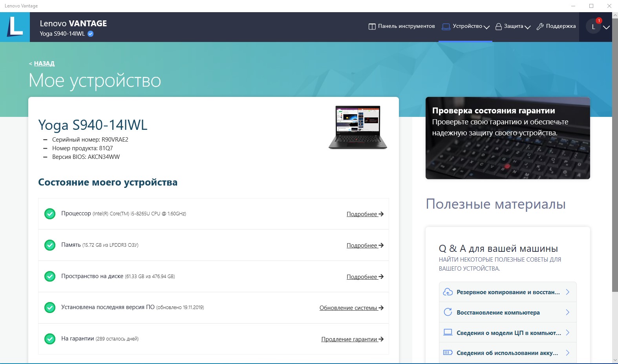Open Панель инструментов in the top navigation
618x364 pixels.
click(x=402, y=26)
